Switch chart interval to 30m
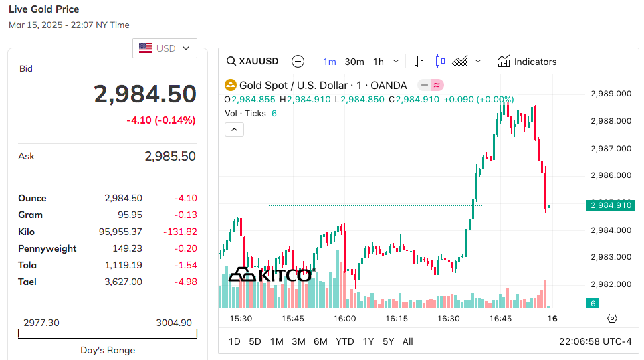This screenshot has height=360, width=644. tap(354, 62)
